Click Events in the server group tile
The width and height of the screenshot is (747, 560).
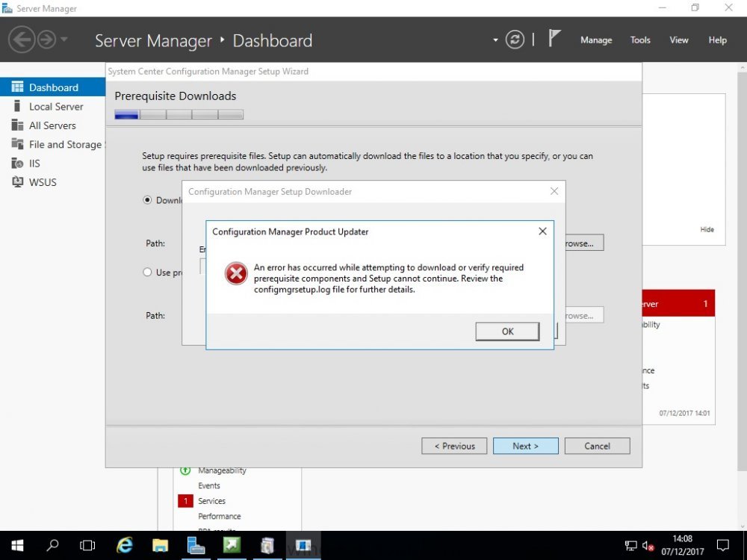pos(209,486)
